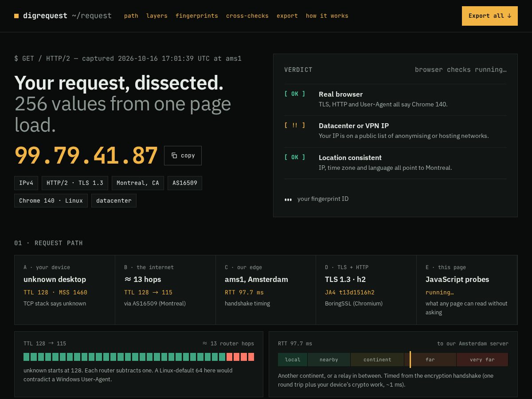Click '≈ 13 router hops' label
The height and width of the screenshot is (399, 532).
pos(228,344)
